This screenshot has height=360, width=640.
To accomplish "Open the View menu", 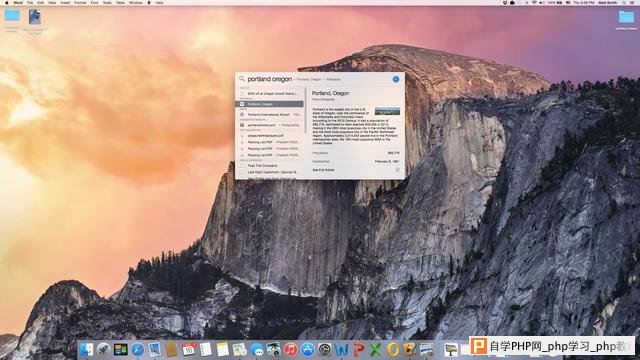I will [52, 2].
